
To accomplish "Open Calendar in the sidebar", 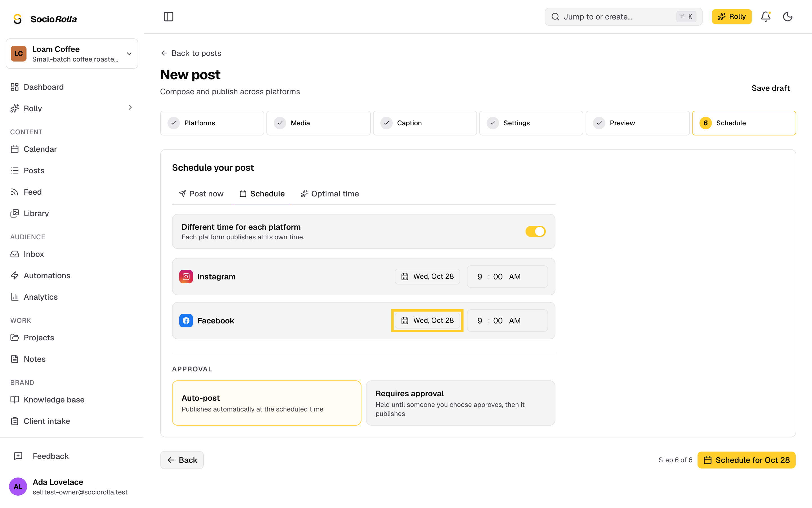I will pos(72,149).
